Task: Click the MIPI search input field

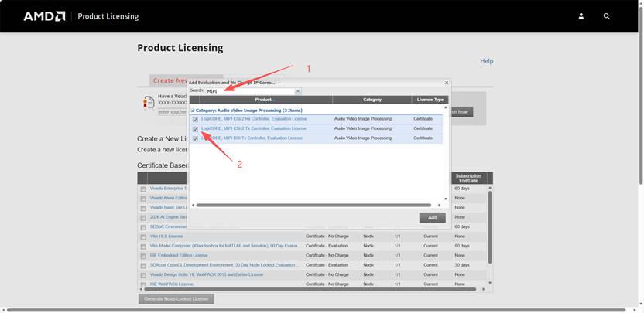Action: (x=250, y=90)
